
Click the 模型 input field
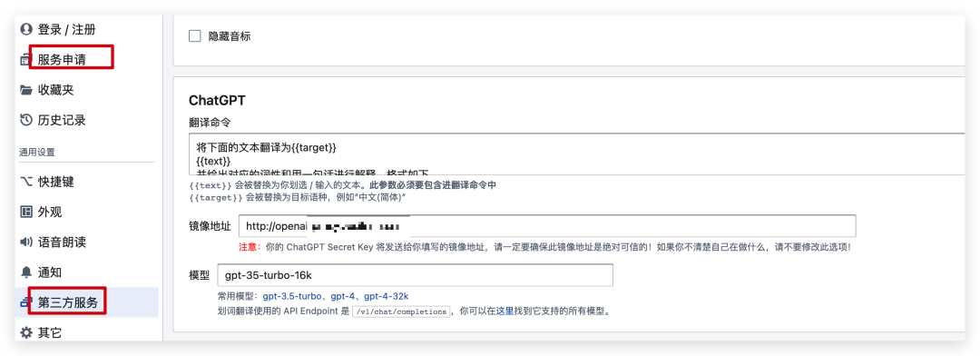tap(415, 275)
